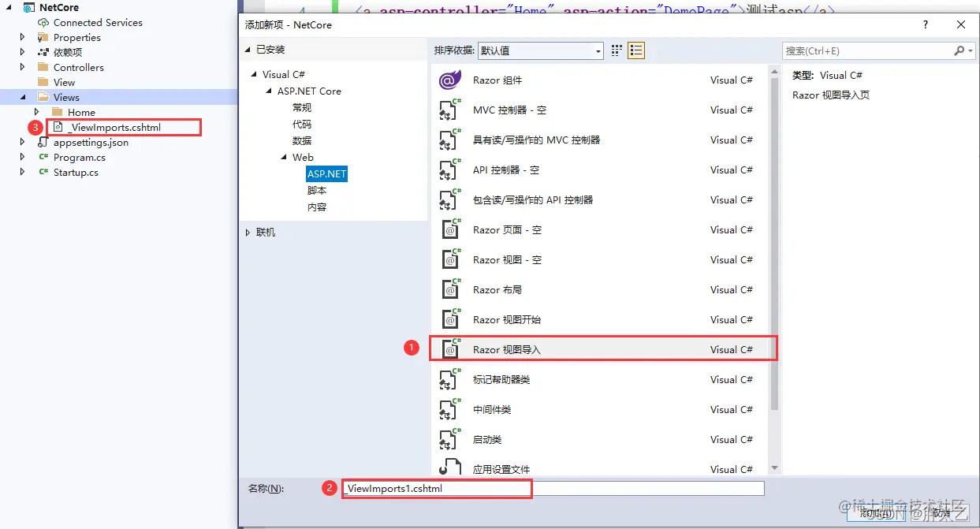
Task: Click Visual C# text in 启动类 row
Action: 732,439
